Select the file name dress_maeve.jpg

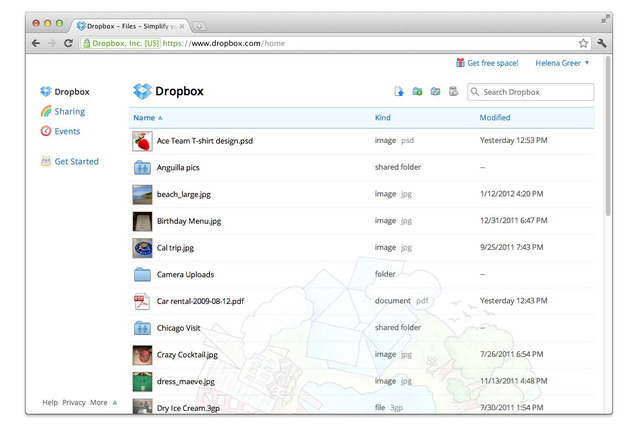(186, 382)
